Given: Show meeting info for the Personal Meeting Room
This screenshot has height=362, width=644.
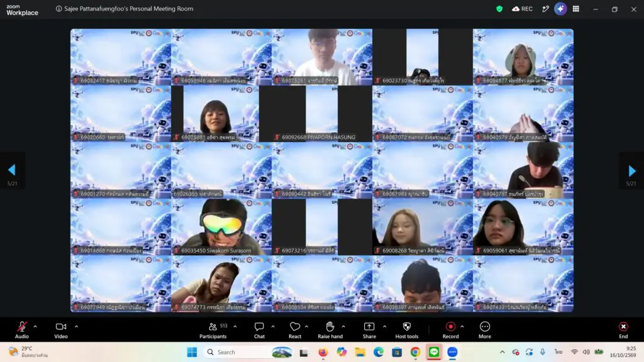Looking at the screenshot, I should pyautogui.click(x=58, y=9).
